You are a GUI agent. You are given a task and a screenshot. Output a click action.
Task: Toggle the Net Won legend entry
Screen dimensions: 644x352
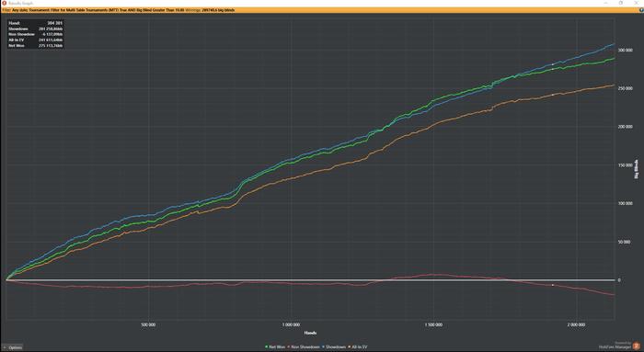(275, 347)
